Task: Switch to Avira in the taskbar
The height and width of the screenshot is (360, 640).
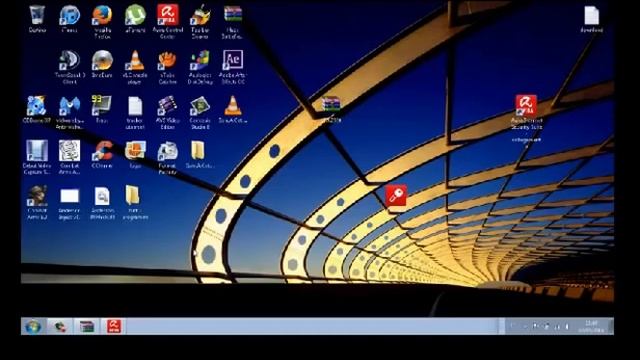Action: point(113,327)
